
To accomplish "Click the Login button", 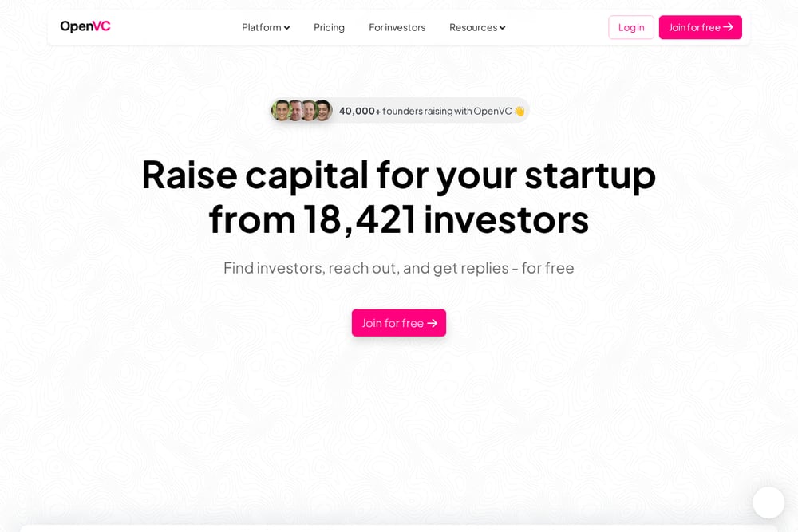I will click(631, 27).
